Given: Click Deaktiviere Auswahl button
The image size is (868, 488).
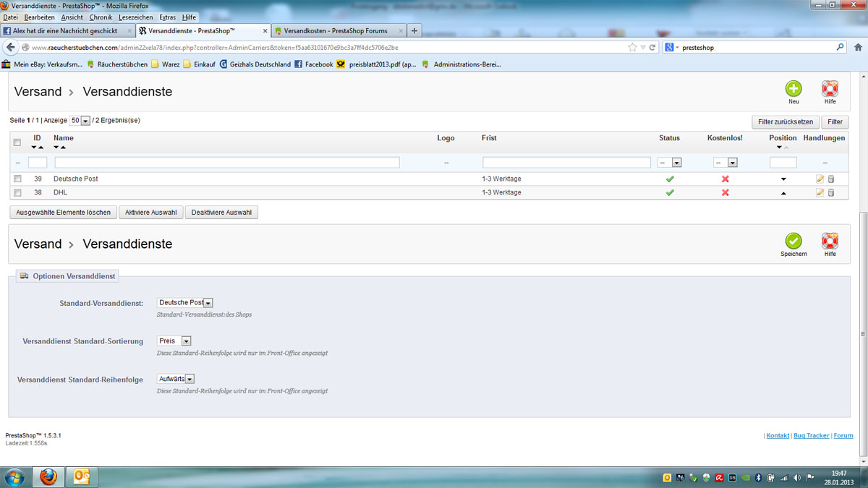Looking at the screenshot, I should click(222, 213).
